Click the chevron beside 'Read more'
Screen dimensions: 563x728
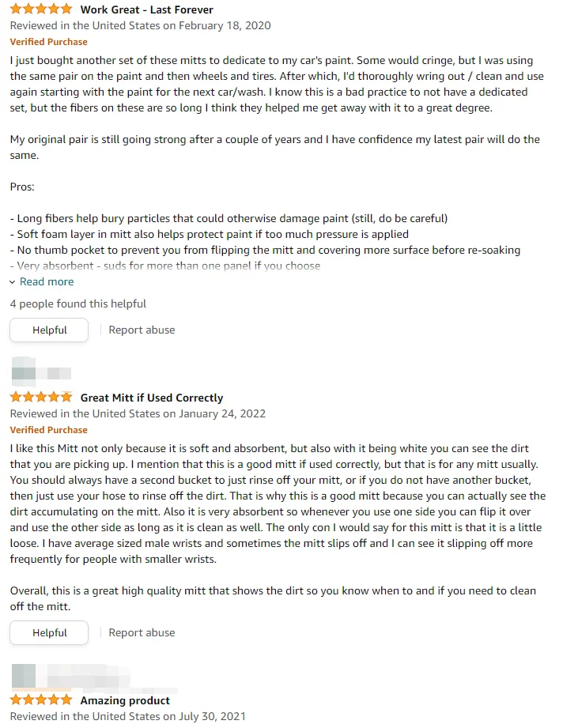pos(13,282)
